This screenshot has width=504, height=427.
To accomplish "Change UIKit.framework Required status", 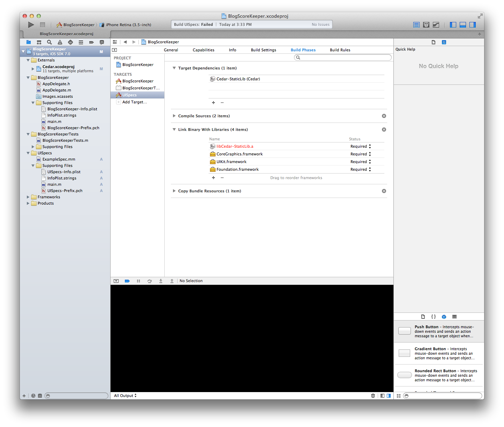I will click(361, 162).
